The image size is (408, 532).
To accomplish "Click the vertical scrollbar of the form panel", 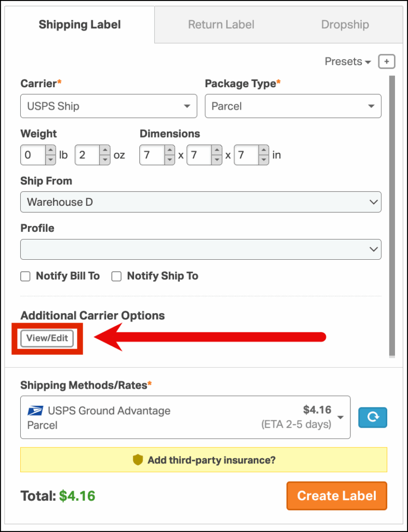I will point(392,216).
